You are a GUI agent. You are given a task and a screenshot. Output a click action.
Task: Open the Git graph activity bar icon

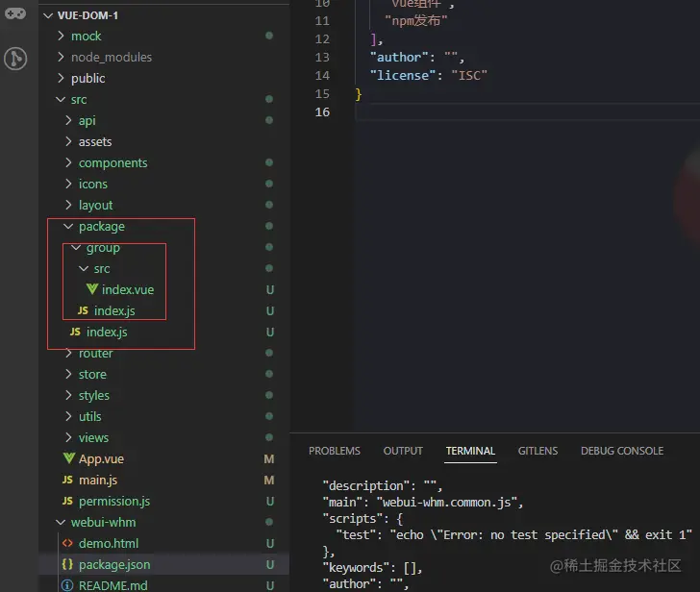point(15,59)
